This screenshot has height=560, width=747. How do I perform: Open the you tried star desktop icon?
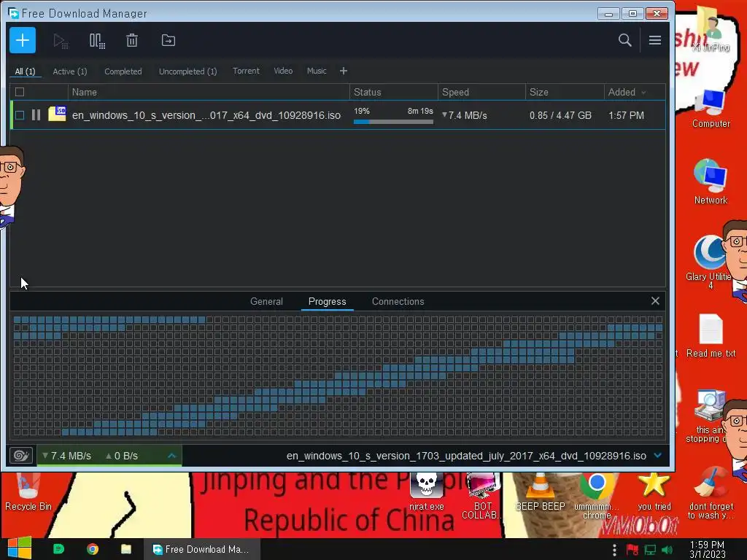pos(654,491)
